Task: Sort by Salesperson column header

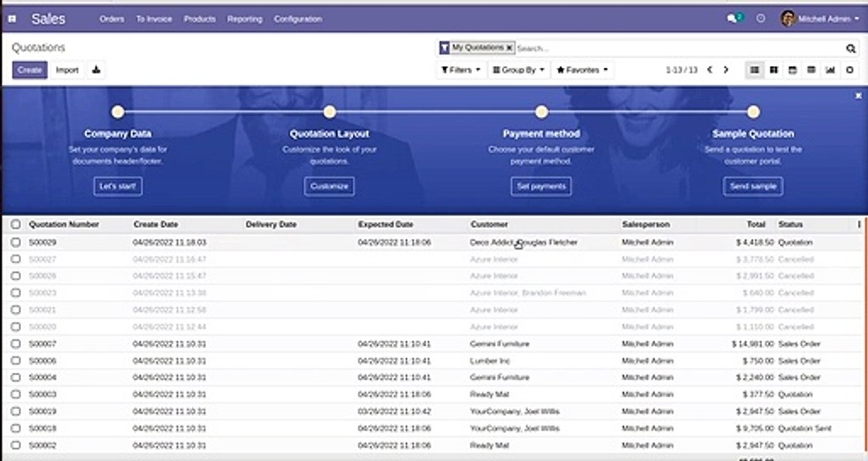Action: pyautogui.click(x=646, y=224)
